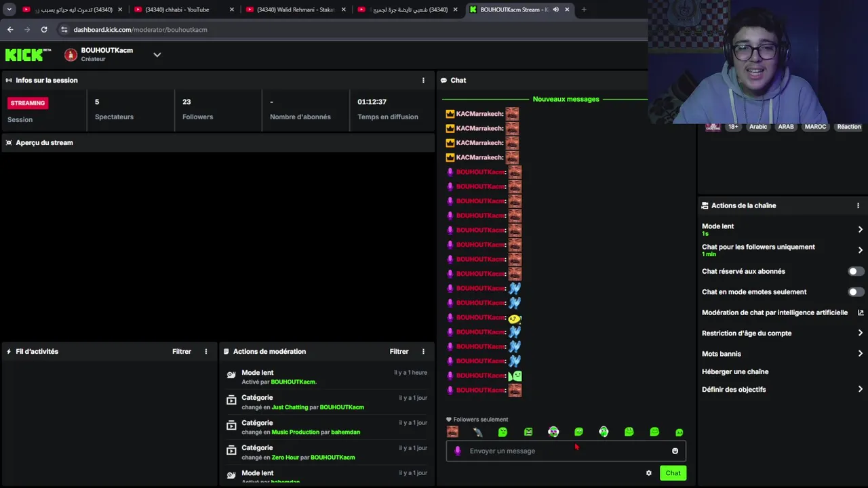Screen dimensions: 868x488
Task: Filter the Fil d'activités feed
Action: tap(182, 351)
